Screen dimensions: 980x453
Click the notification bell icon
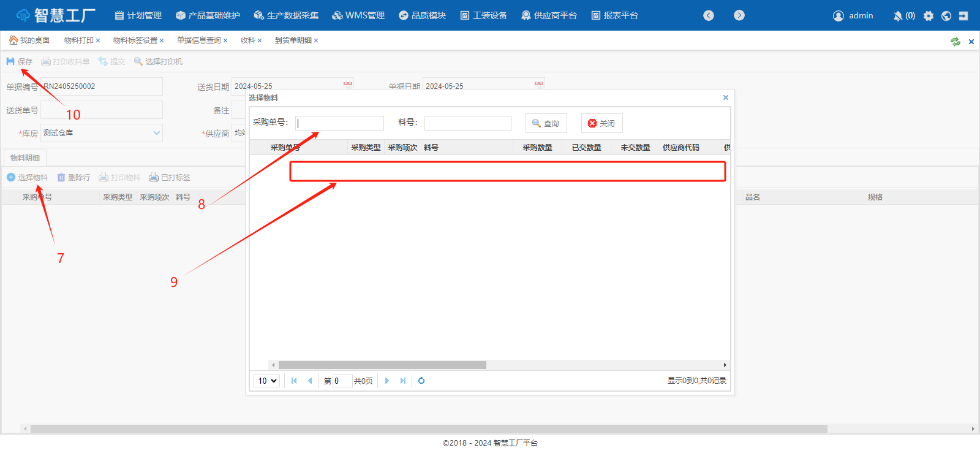pos(897,16)
